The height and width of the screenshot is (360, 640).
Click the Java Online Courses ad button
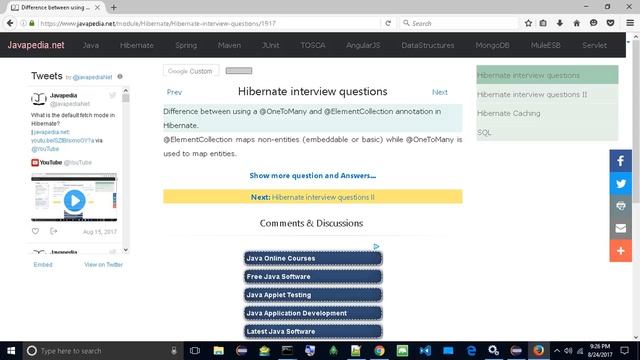click(313, 258)
